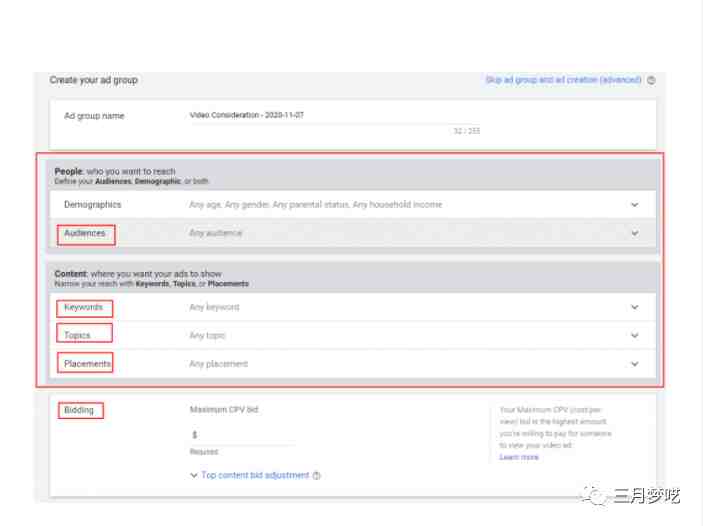
Task: Click Skip ad group and ad creation link
Action: pyautogui.click(x=563, y=80)
